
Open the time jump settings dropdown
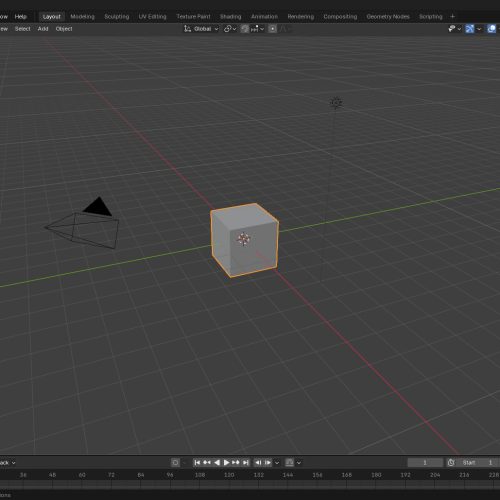(x=277, y=462)
